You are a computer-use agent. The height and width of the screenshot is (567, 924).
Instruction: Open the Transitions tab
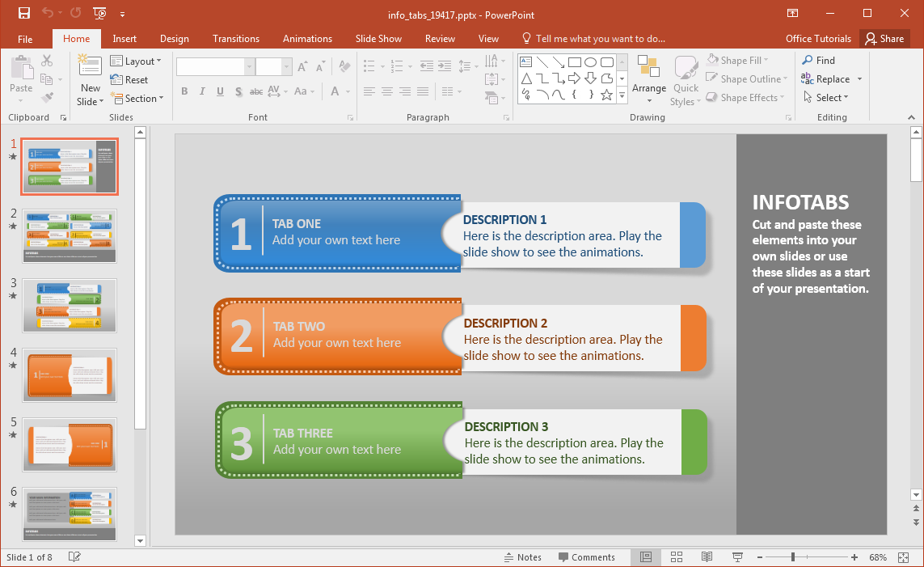[x=236, y=39]
